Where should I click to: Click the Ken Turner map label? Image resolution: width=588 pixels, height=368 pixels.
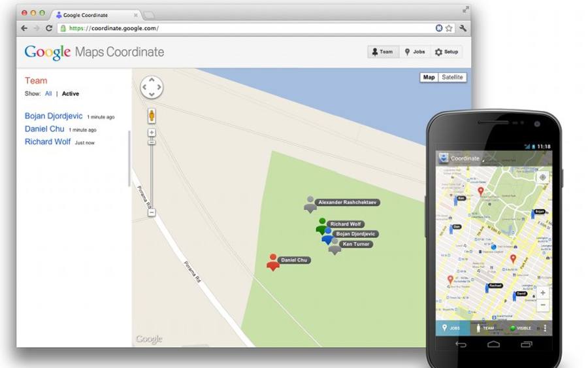pyautogui.click(x=356, y=244)
